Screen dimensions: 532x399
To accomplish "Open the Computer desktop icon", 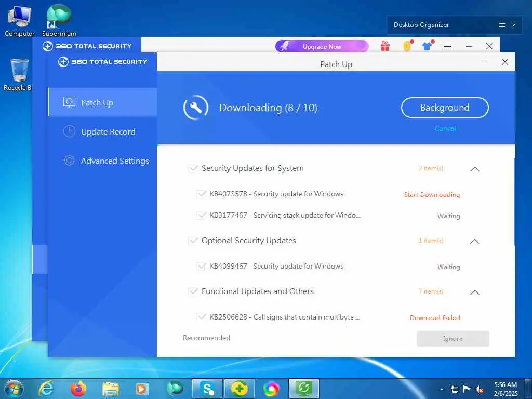I will [19, 21].
